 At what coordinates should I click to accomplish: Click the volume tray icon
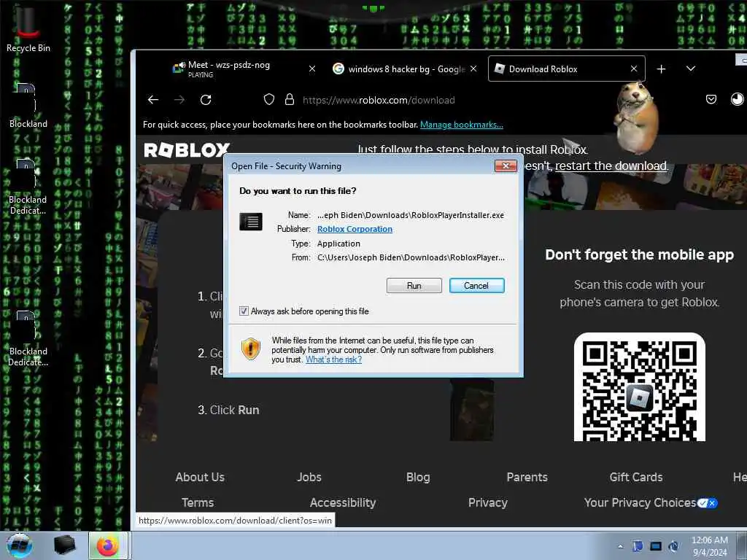[673, 546]
